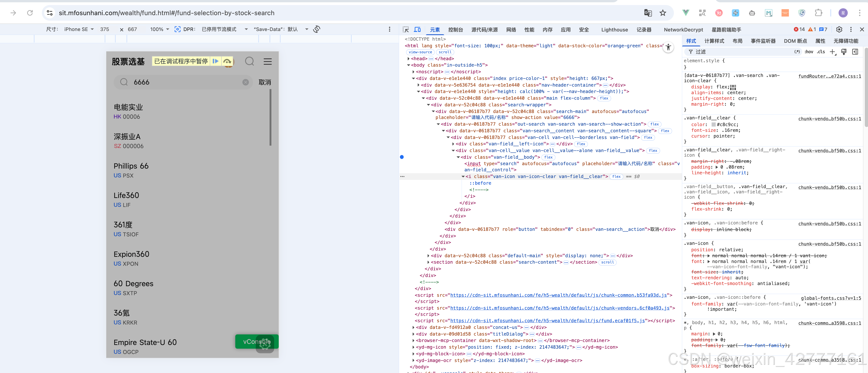Clear the 6666 search field
Viewport: 868px width, 373px height.
pos(246,82)
